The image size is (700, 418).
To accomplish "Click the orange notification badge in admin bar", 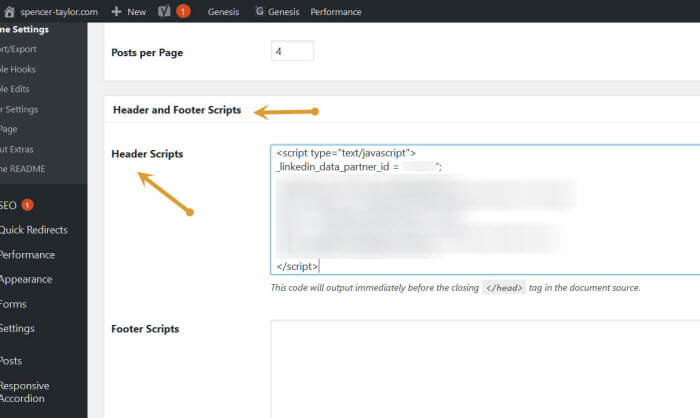I will [x=183, y=11].
